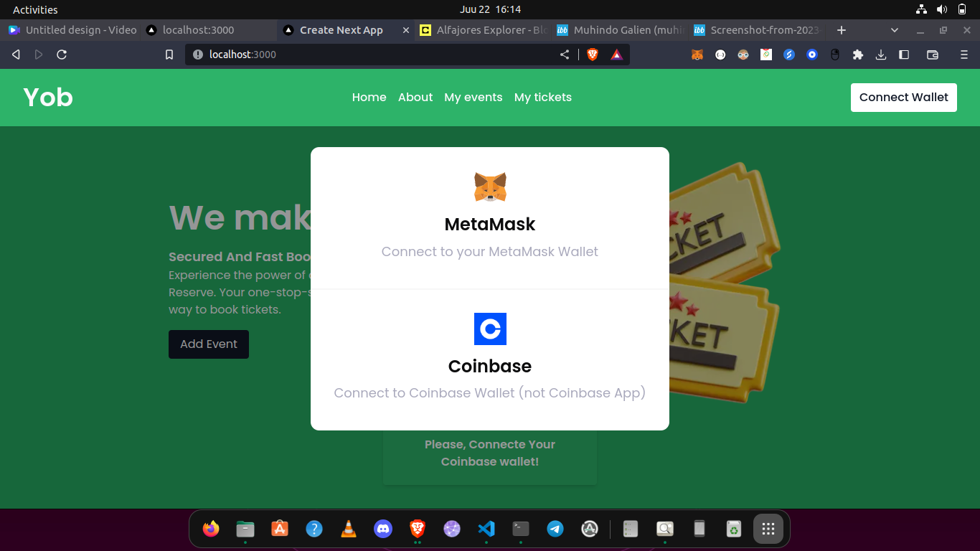
Task: Toggle the browser sidebar panel
Action: click(x=904, y=55)
